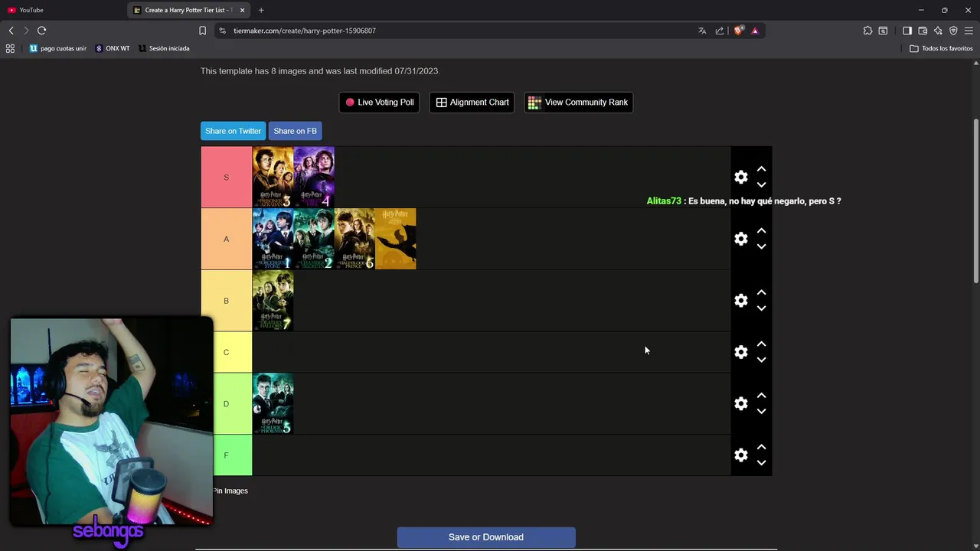The image size is (980, 551).
Task: Select Deathly Hallows poster 7
Action: [273, 301]
